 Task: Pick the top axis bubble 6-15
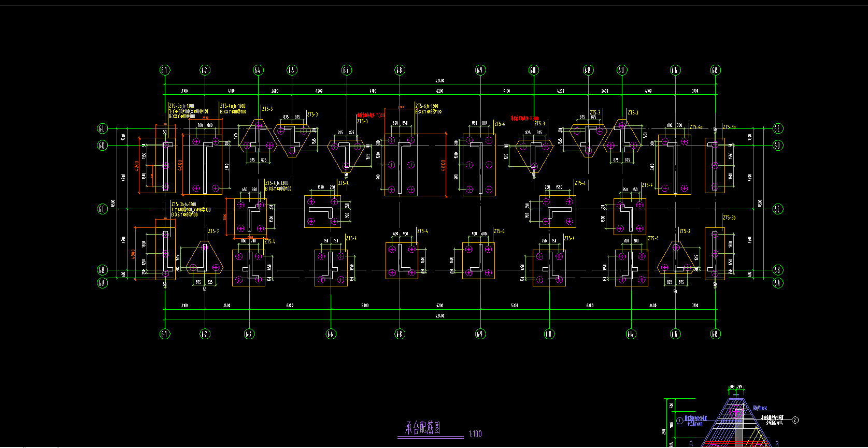tap(675, 70)
